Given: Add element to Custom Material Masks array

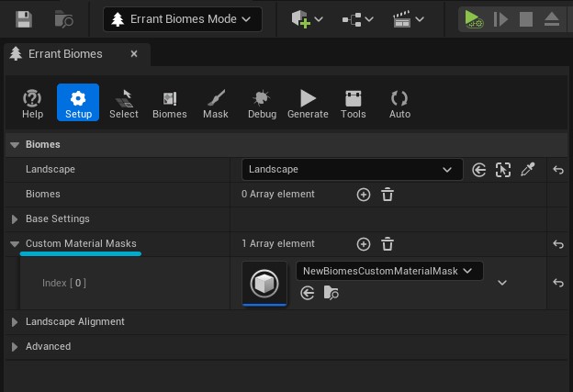Looking at the screenshot, I should pos(364,244).
